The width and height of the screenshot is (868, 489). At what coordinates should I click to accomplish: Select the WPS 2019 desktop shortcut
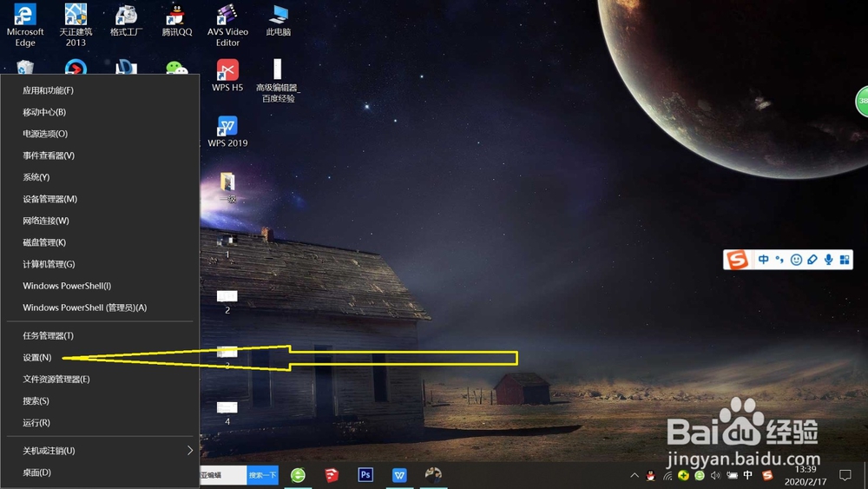[227, 131]
